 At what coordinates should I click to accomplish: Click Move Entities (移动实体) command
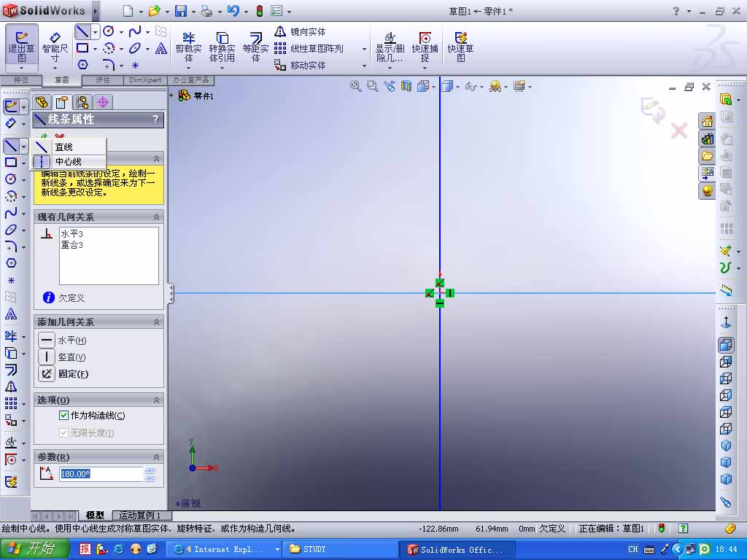pyautogui.click(x=300, y=65)
